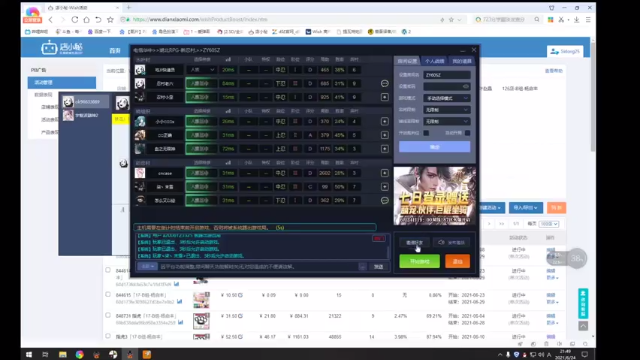
Task: Bookmark the page with the star icon
Action: point(110,20)
